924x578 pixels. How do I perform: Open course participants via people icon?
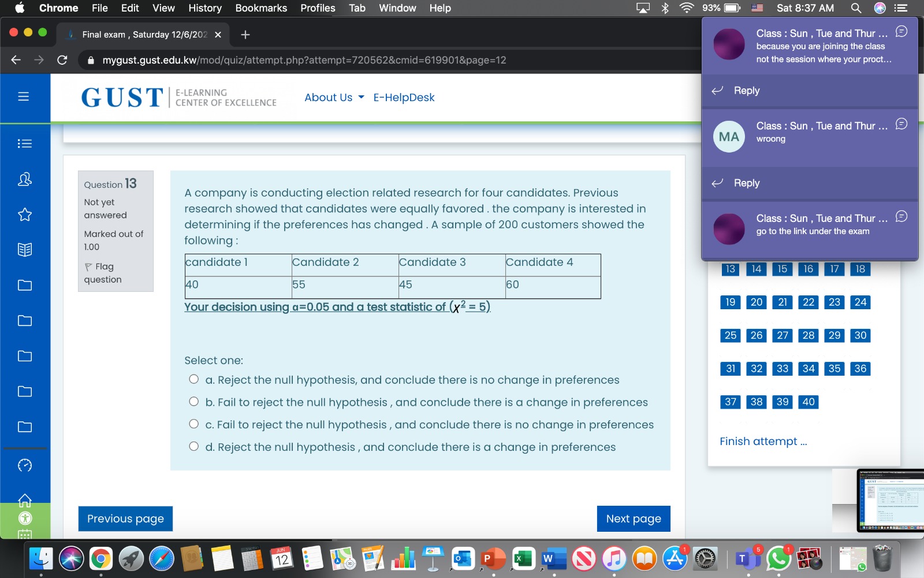(24, 179)
